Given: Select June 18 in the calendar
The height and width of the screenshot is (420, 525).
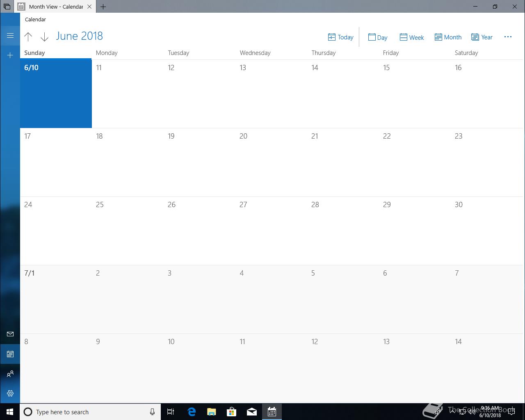Looking at the screenshot, I should (128, 162).
